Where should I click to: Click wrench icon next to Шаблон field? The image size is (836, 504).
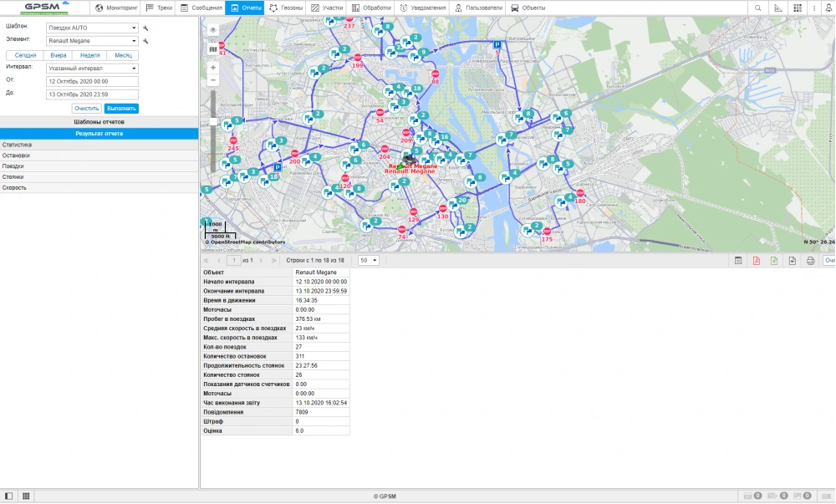[145, 28]
